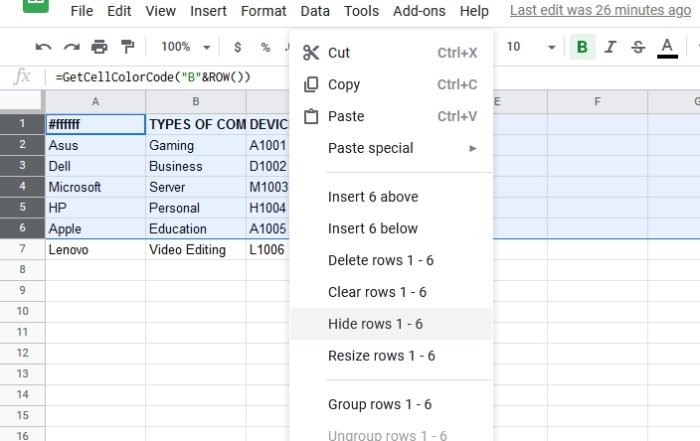700x441 pixels.
Task: Open the last edit history link
Action: 600,11
